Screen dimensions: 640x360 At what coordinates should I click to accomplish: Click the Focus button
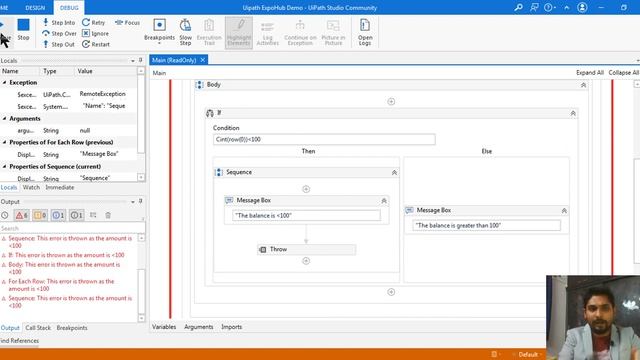pyautogui.click(x=127, y=22)
